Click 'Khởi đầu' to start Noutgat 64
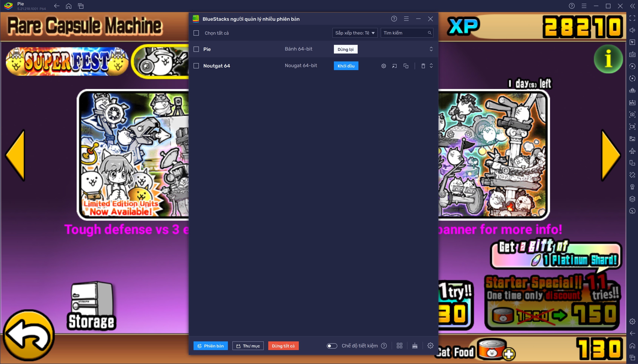Viewport: 638px width, 364px height. (x=346, y=66)
